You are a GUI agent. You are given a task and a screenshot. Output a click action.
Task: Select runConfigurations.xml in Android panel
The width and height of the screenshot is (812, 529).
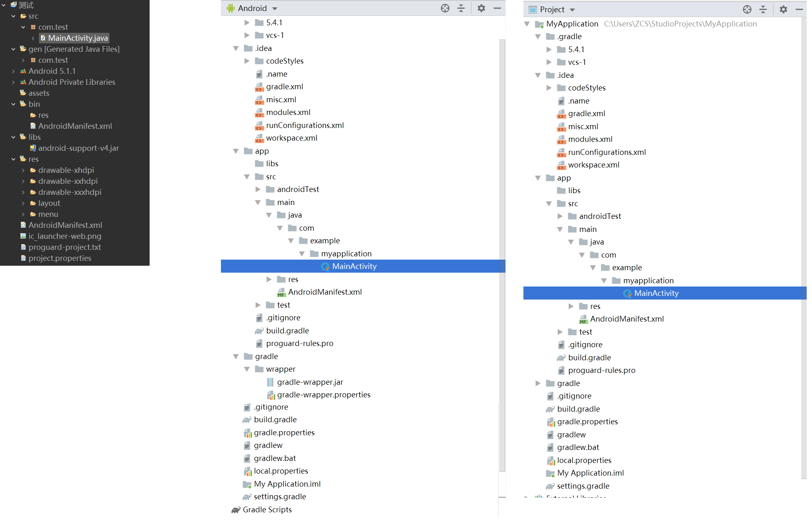tap(299, 125)
